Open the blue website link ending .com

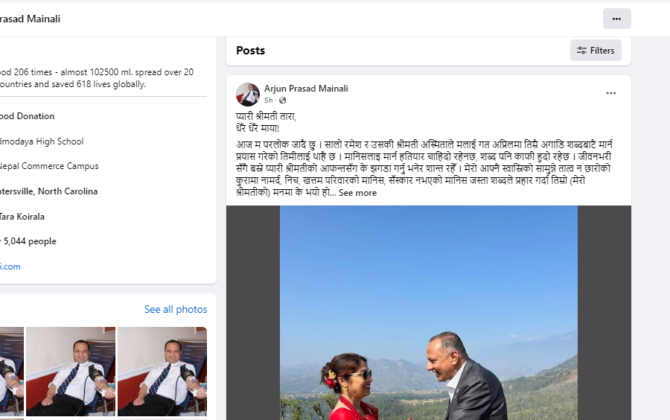point(10,267)
